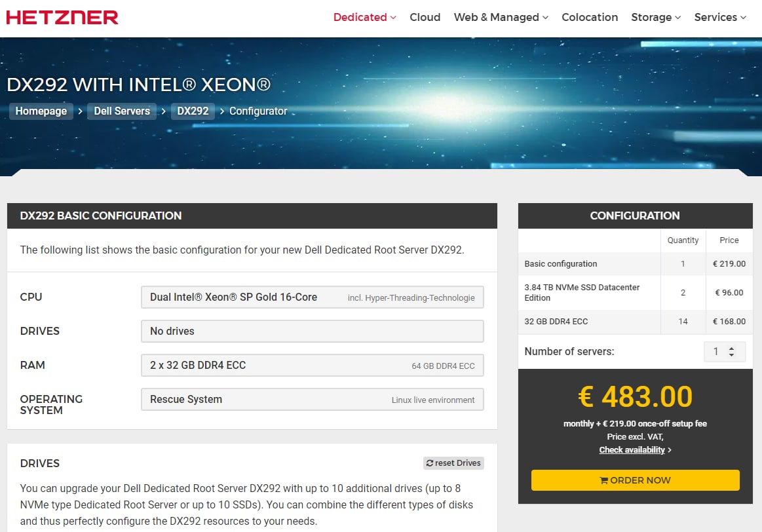Click the € 483.00 total price
Image resolution: width=762 pixels, height=532 pixels.
[x=635, y=396]
